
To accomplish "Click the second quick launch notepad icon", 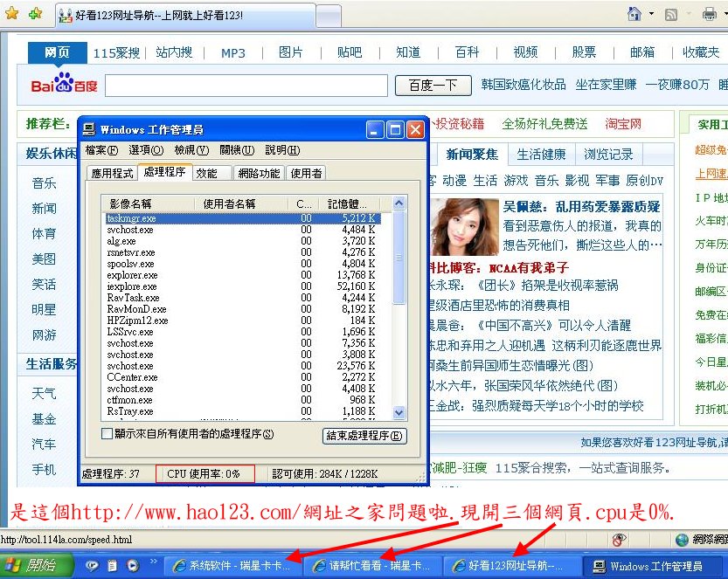I will click(x=113, y=566).
